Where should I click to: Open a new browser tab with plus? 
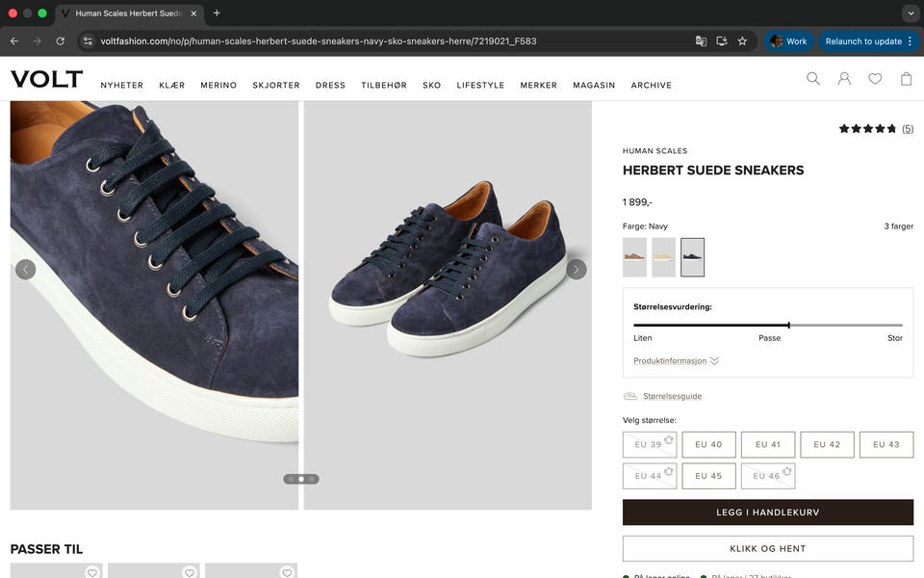tap(217, 13)
